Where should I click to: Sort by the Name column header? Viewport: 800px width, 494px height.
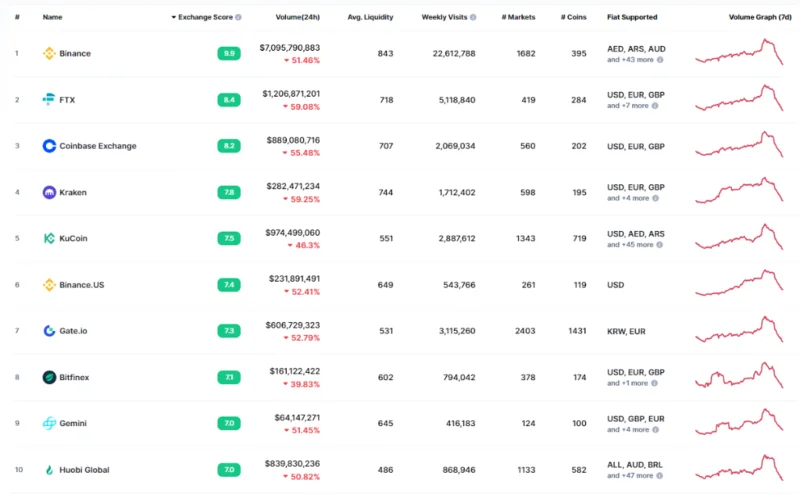point(53,17)
